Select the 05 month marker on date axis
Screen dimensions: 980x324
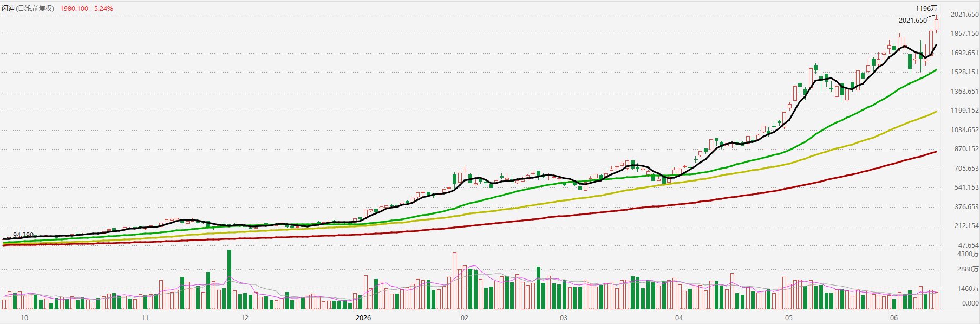789,317
